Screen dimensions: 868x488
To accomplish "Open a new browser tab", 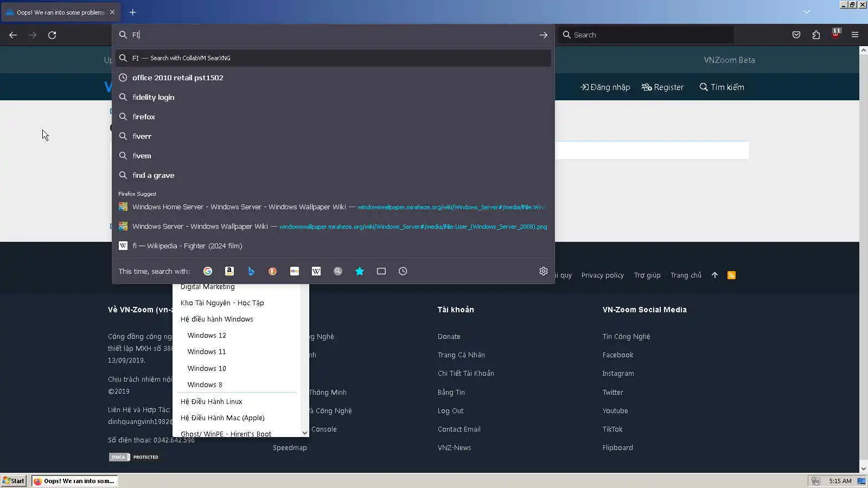I will (x=132, y=12).
